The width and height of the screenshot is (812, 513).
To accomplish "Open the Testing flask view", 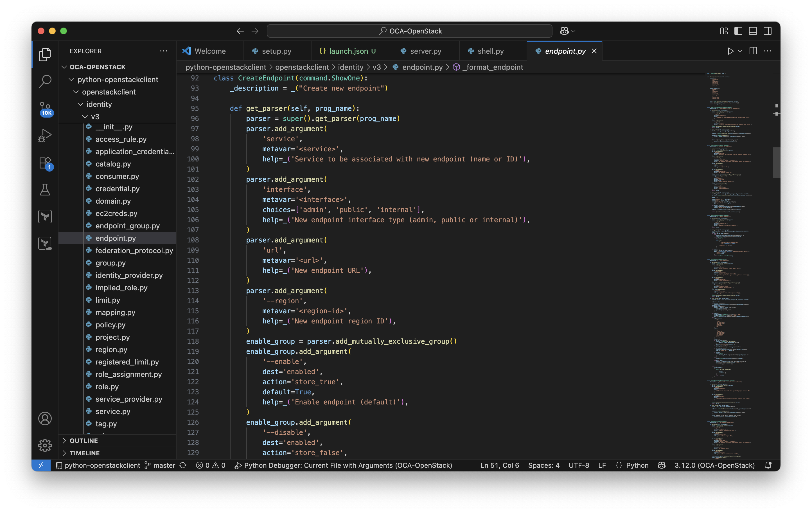I will point(45,190).
